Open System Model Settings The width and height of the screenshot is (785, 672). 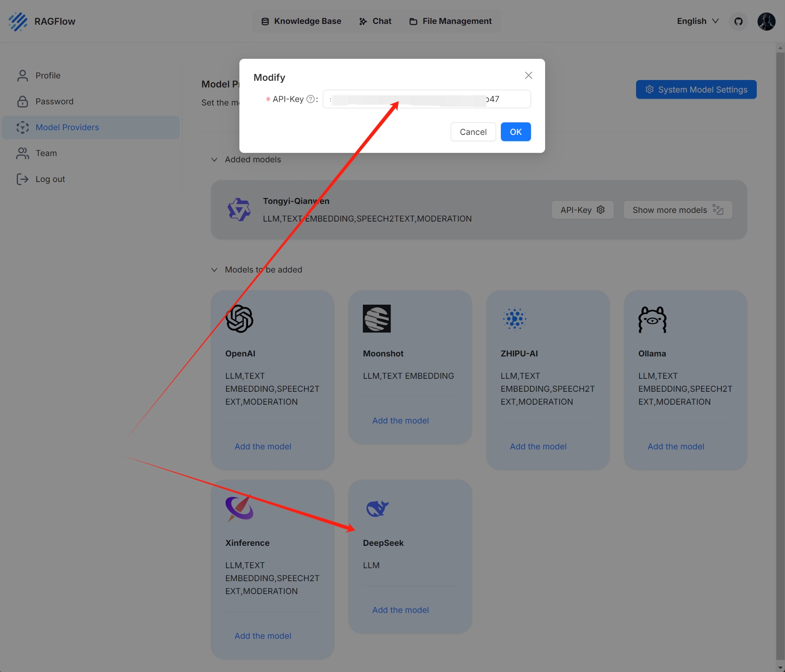(x=696, y=89)
